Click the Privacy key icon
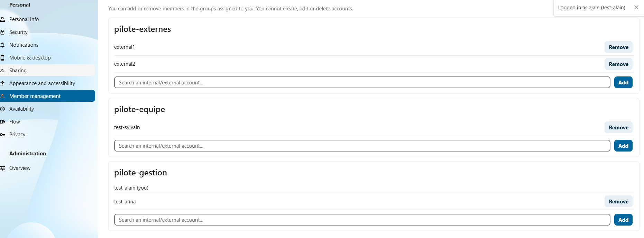Image resolution: width=644 pixels, height=238 pixels. (2, 135)
